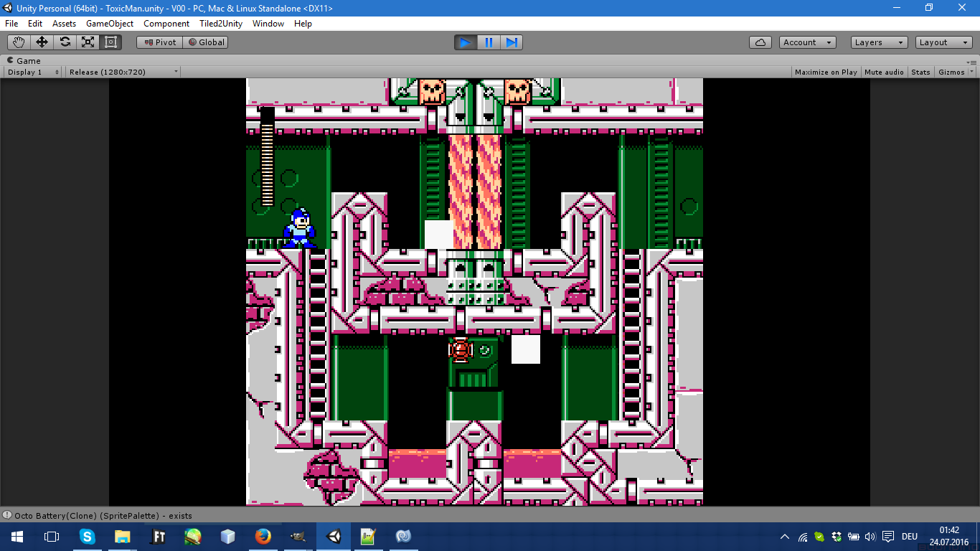Open the Help menu
This screenshot has width=980, height=551.
303,24
